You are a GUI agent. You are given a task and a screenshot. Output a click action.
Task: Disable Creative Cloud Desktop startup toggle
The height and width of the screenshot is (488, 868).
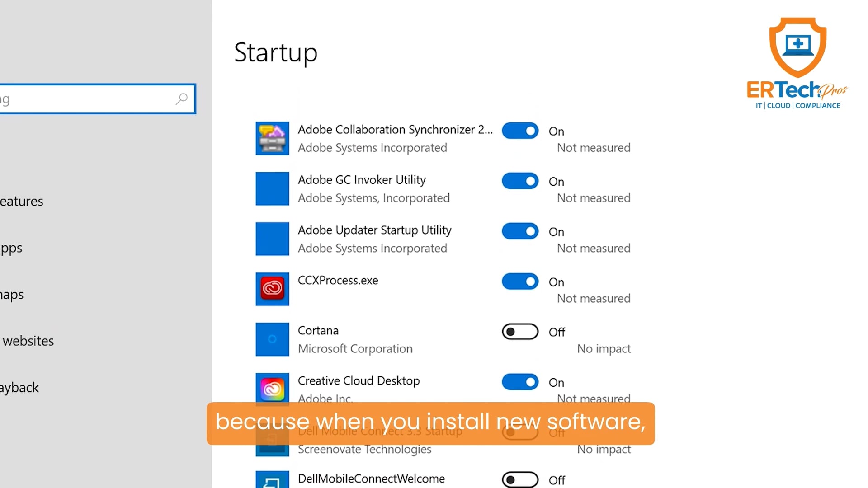pos(520,382)
